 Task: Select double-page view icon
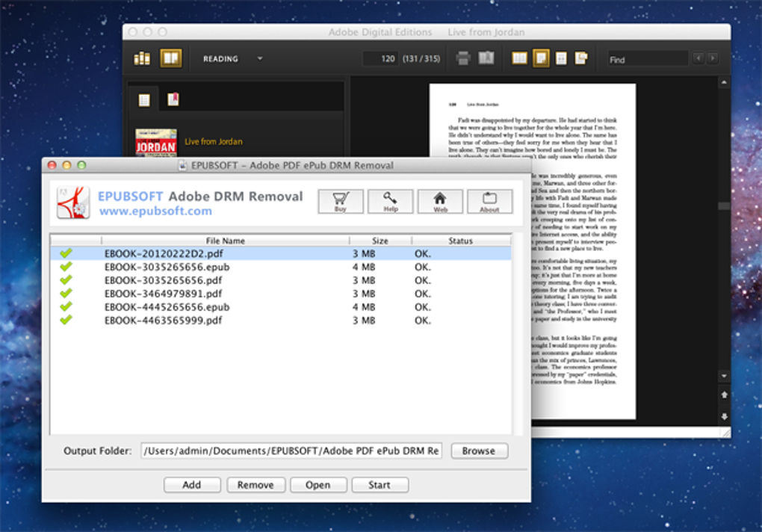point(519,59)
